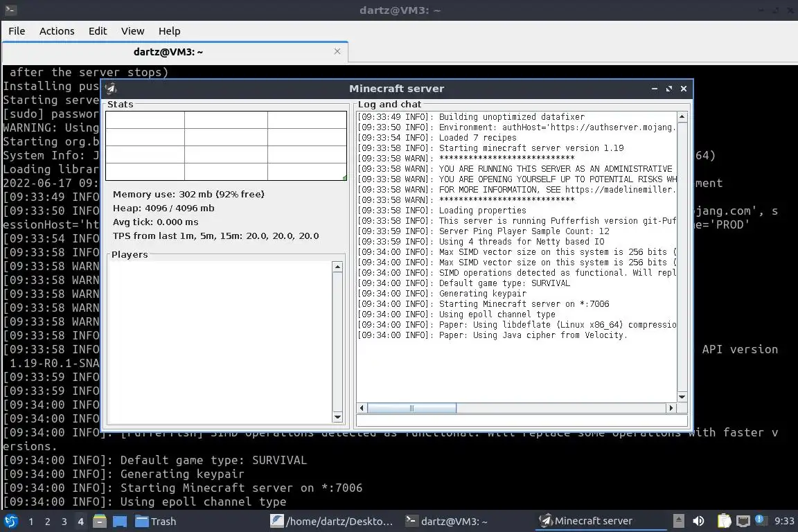
Task: Click the 'Default game type: SURVIVAL' log line
Action: point(463,283)
